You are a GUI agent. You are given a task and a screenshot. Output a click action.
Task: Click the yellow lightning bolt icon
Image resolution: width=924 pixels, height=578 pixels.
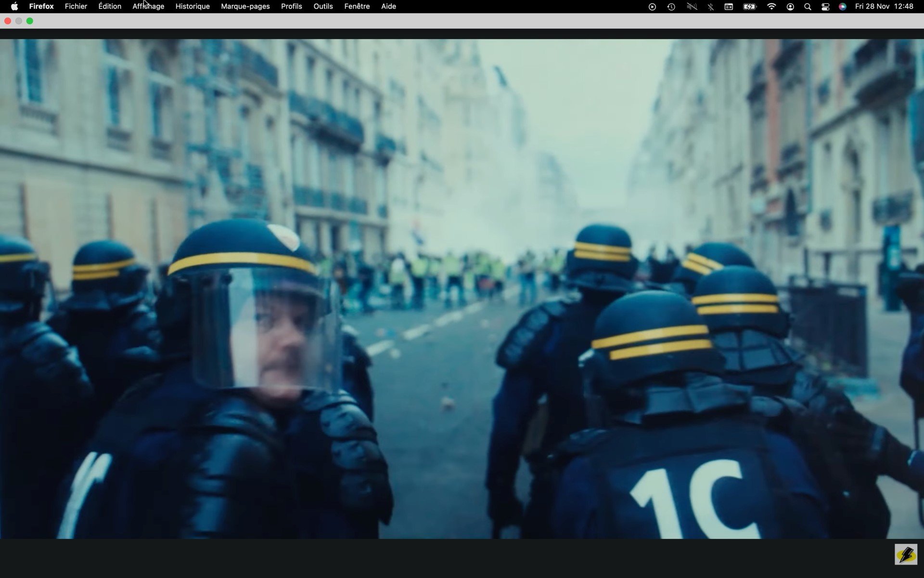[906, 554]
